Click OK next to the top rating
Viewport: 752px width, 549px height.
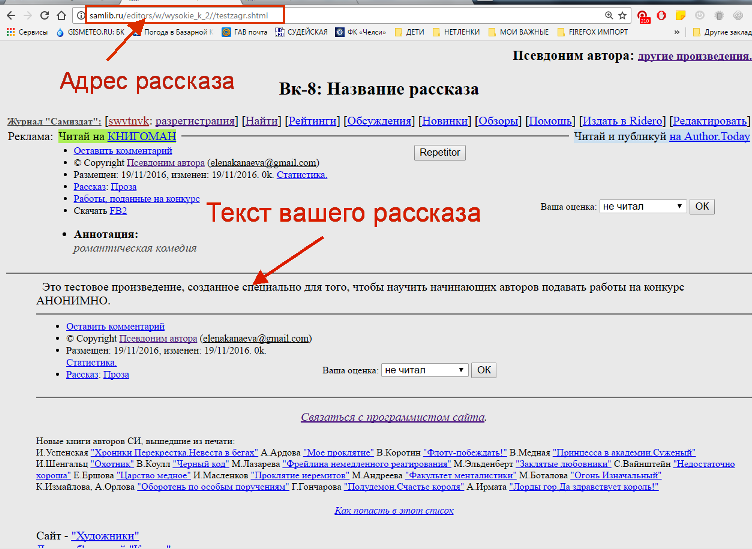pyautogui.click(x=702, y=206)
